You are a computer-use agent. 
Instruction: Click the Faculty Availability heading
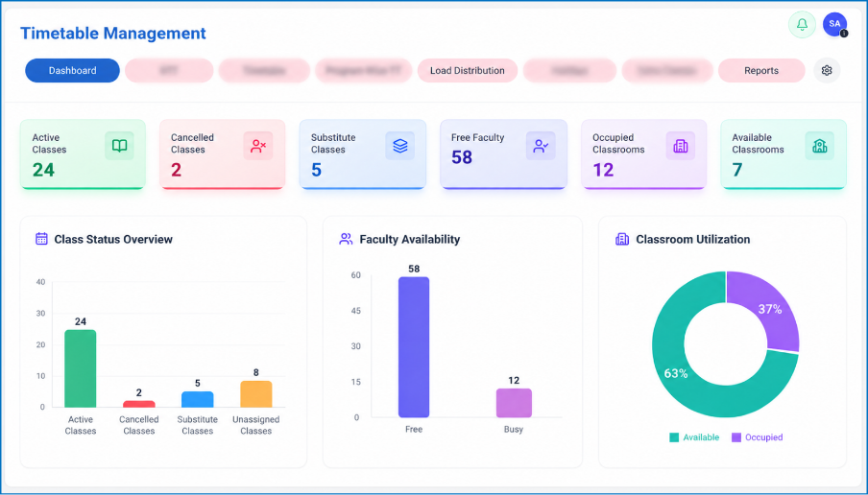tap(410, 239)
